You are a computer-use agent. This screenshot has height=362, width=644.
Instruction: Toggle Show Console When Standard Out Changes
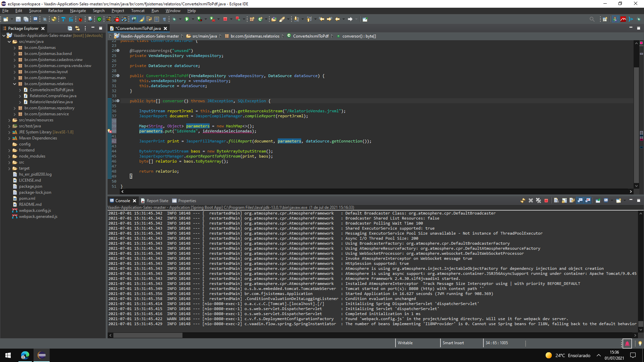coord(580,200)
